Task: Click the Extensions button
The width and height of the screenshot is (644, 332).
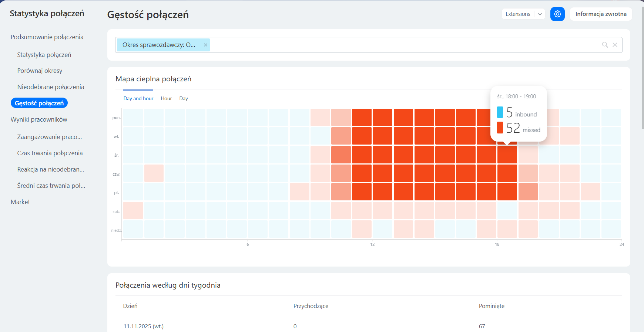Action: click(x=518, y=14)
